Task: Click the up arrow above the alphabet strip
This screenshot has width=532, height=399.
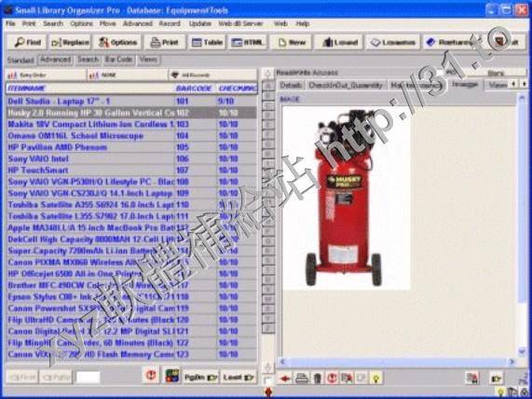Action: click(268, 74)
